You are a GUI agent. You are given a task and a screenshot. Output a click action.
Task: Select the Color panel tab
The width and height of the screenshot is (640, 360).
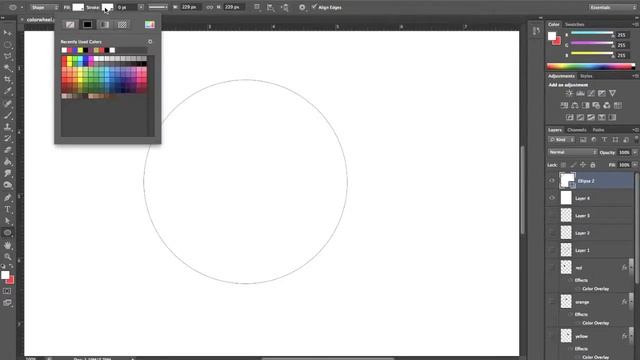pyautogui.click(x=554, y=24)
